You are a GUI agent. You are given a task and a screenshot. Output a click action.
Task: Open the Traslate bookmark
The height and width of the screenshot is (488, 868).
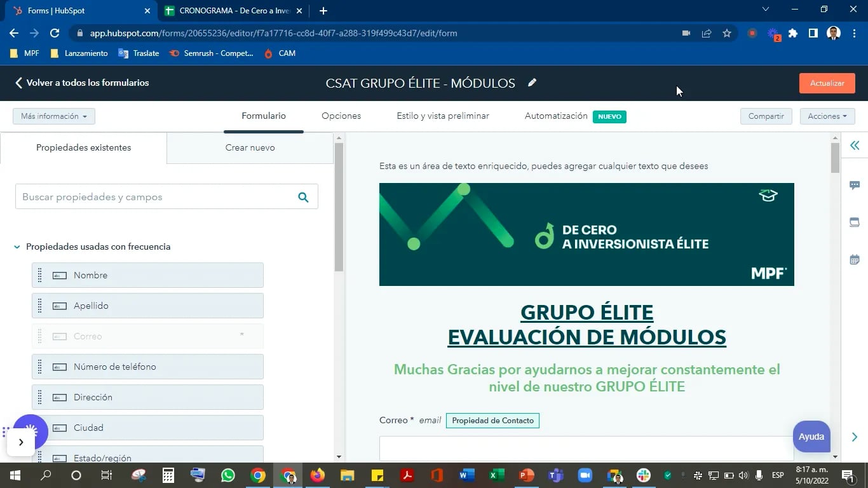139,53
